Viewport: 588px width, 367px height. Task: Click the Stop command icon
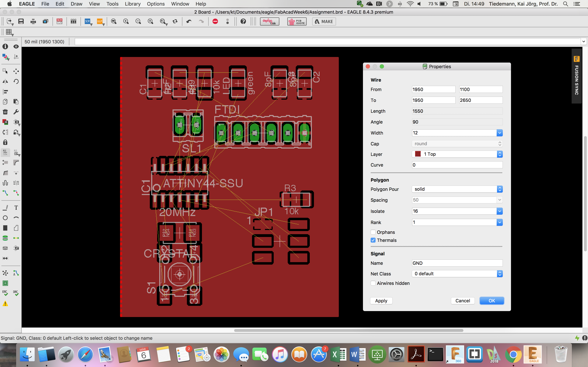(215, 21)
